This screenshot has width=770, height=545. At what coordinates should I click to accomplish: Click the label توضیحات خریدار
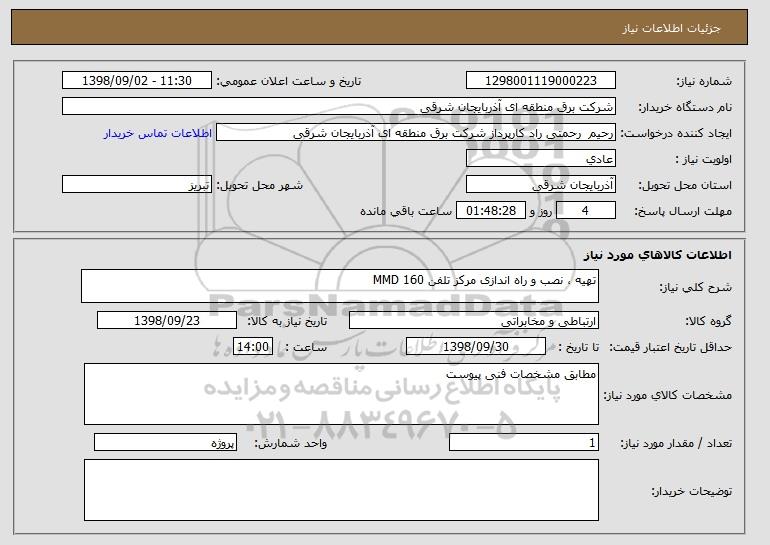[691, 491]
